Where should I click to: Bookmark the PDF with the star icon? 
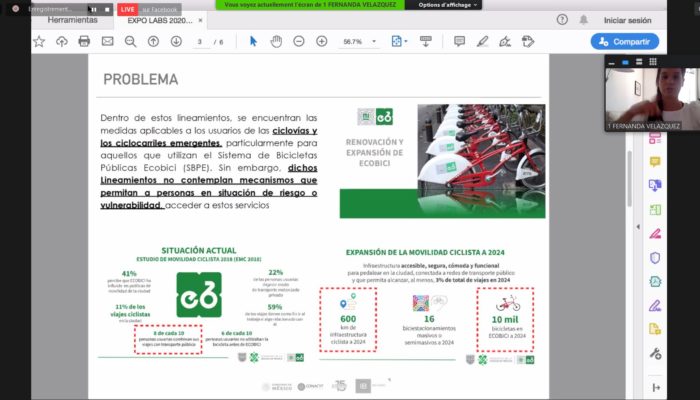39,42
